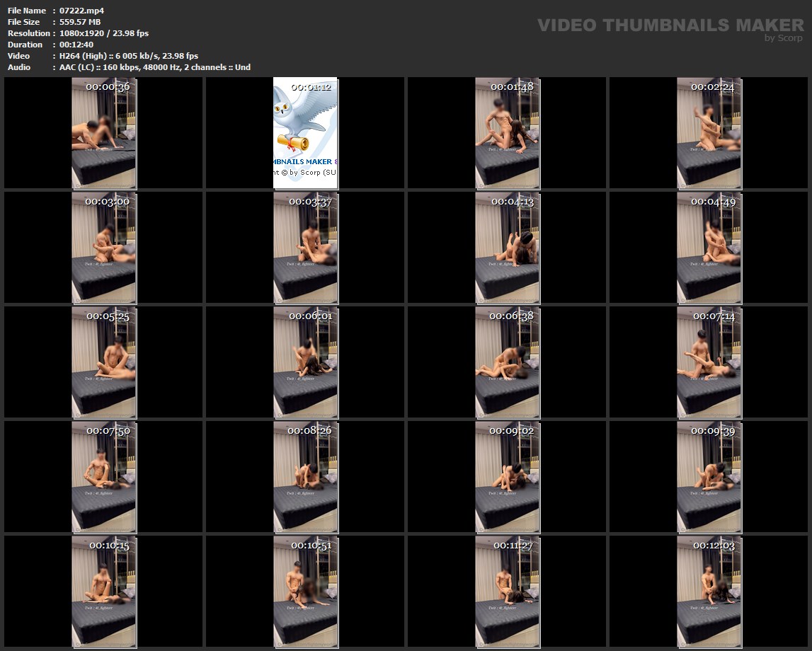Select the owl logo thumbnail at 00:01:12
The height and width of the screenshot is (651, 812).
[305, 133]
